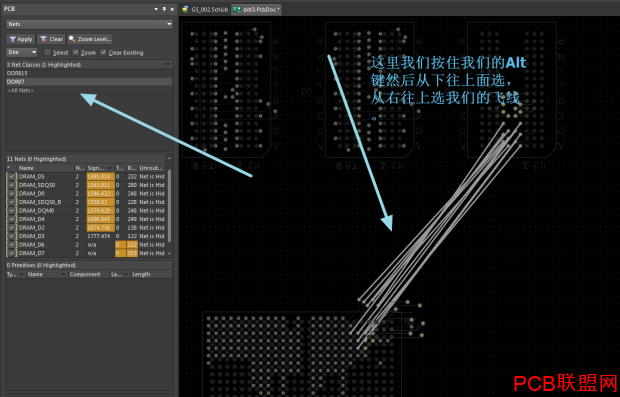Click the Apply filter button
The image size is (620, 397).
[x=21, y=39]
